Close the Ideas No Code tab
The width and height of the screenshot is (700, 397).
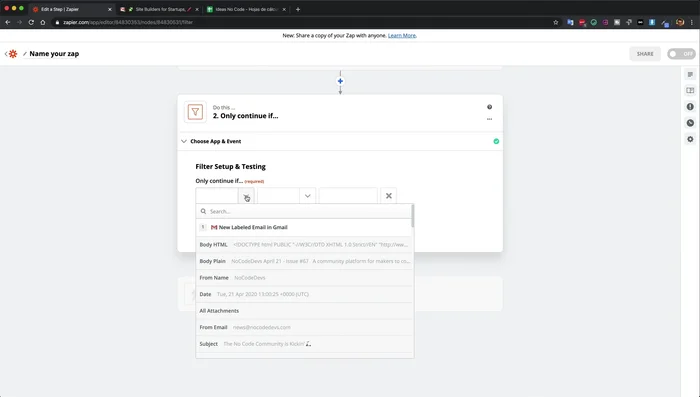coord(284,9)
